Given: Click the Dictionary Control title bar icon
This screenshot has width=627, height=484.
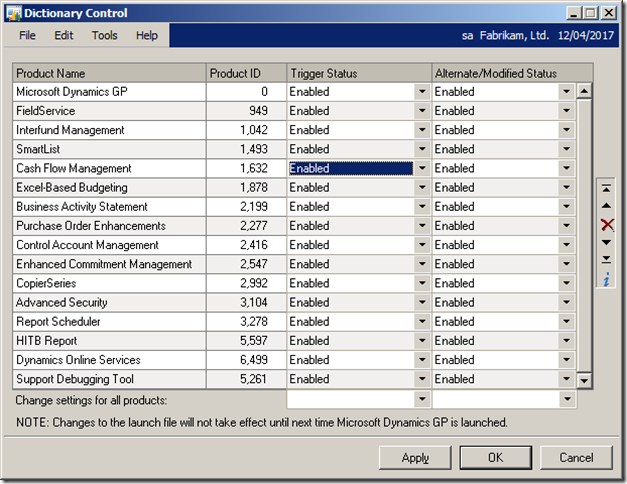Looking at the screenshot, I should [x=14, y=13].
